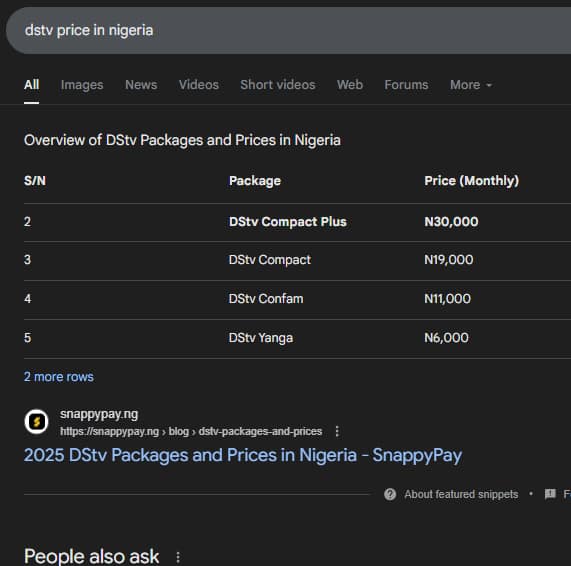Click the 'N6,000' price cell
Screen dimensions: 571x566
[x=446, y=338]
